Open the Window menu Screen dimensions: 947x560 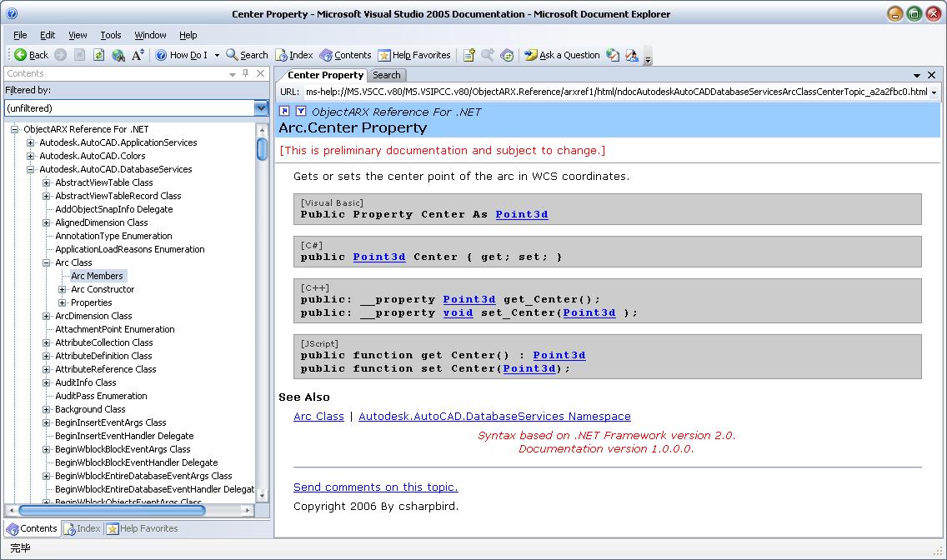point(150,35)
